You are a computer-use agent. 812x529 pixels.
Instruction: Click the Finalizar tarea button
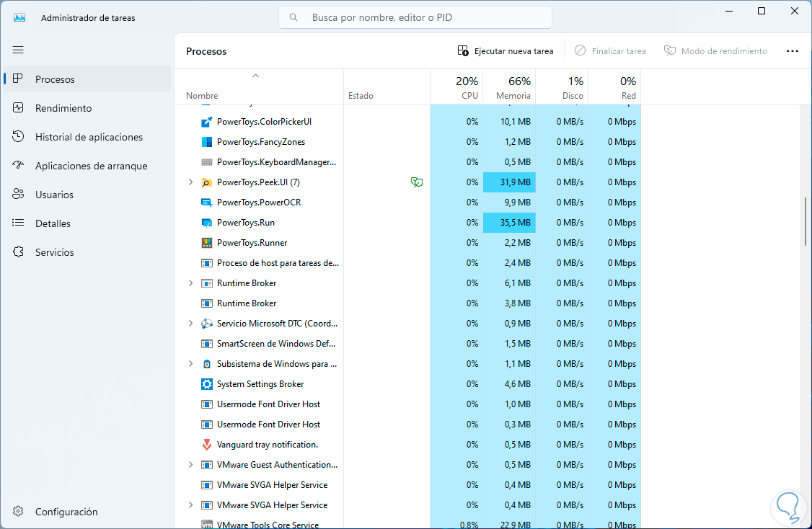[610, 50]
